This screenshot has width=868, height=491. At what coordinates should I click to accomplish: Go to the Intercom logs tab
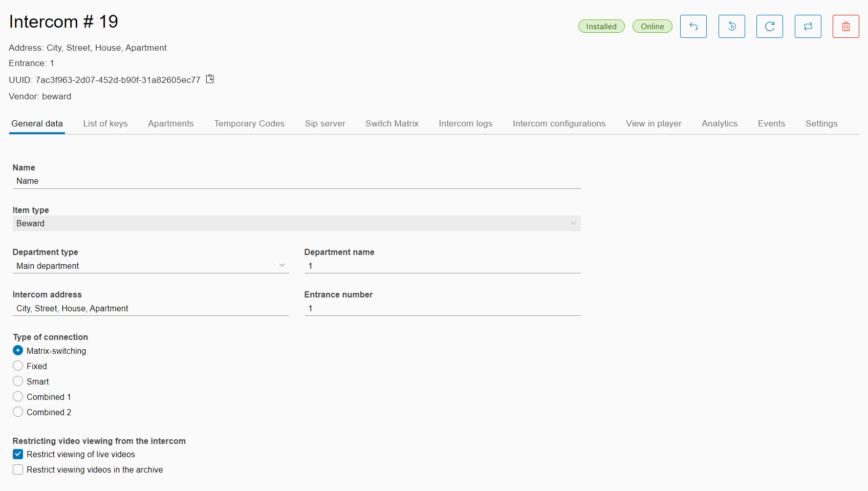(x=465, y=123)
